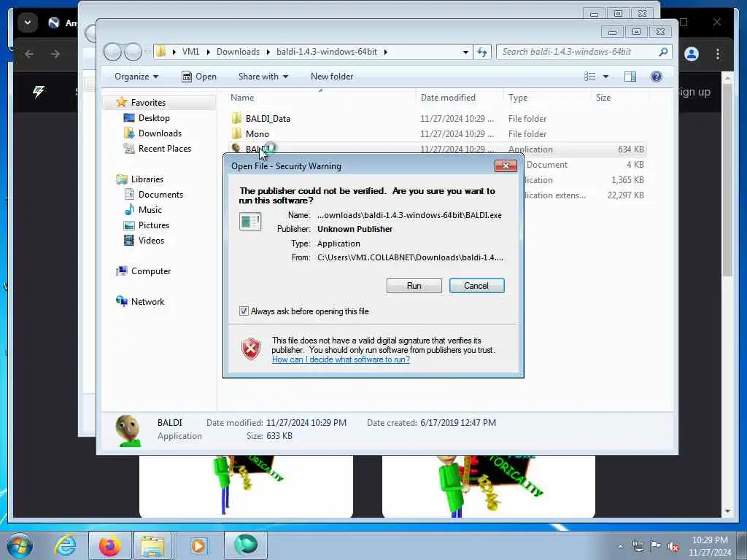Click the muted volume tray icon

pyautogui.click(x=673, y=547)
